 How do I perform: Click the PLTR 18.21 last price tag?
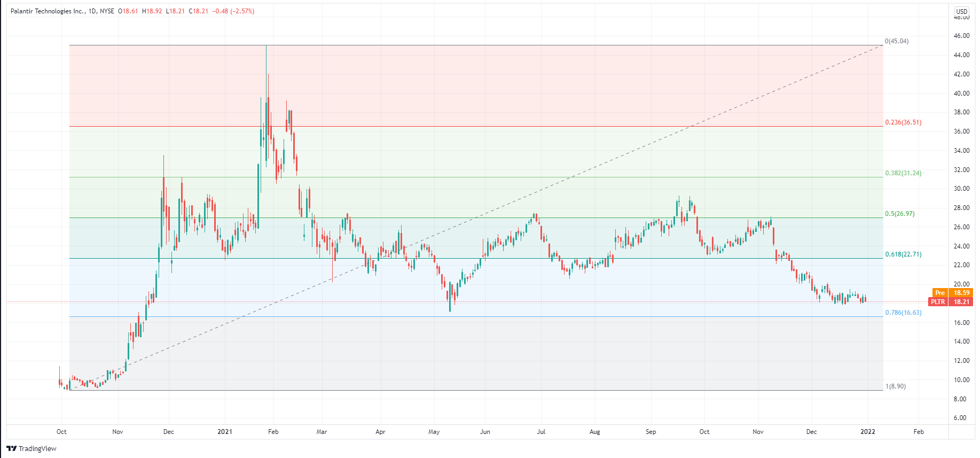(x=951, y=302)
